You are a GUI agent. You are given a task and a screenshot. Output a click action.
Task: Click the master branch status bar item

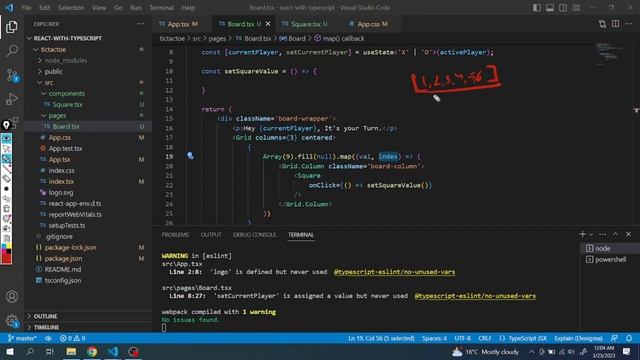[x=22, y=338]
